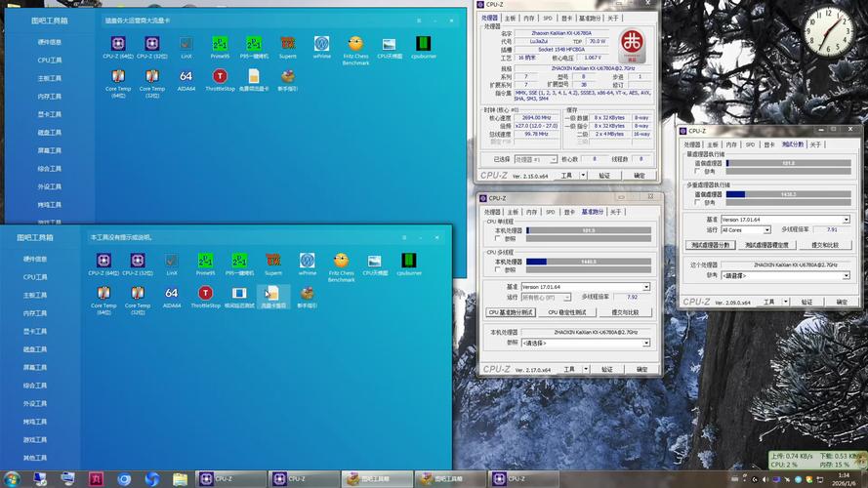Open the 工具 dropdown arrow in CPU-Z 2.15
868x488 pixels.
(582, 176)
